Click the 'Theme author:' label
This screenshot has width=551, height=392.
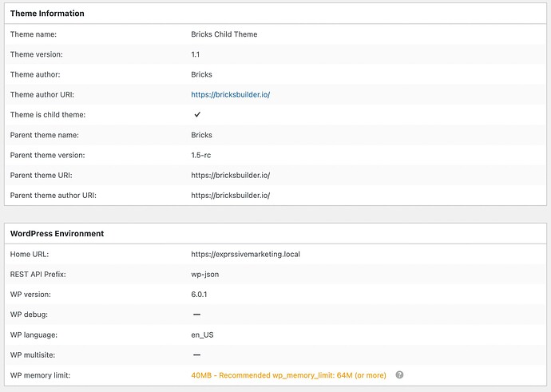[x=35, y=74]
